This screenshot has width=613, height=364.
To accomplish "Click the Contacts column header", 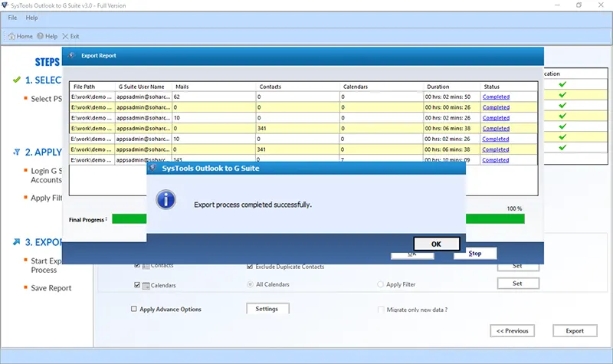I will 298,87.
